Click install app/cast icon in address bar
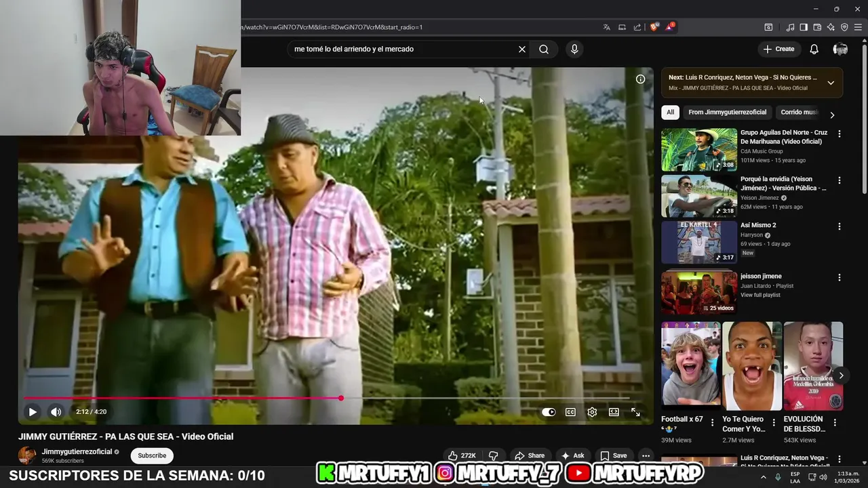868x488 pixels. click(x=622, y=27)
